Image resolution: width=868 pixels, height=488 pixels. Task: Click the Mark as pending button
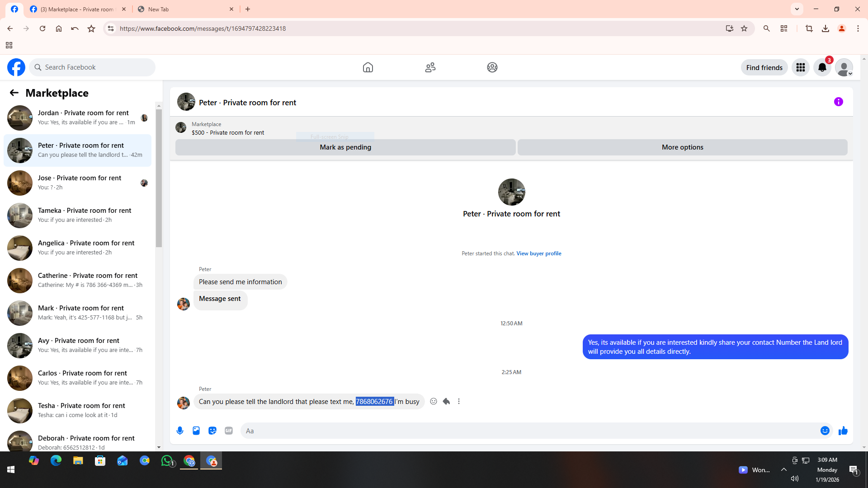(x=345, y=147)
